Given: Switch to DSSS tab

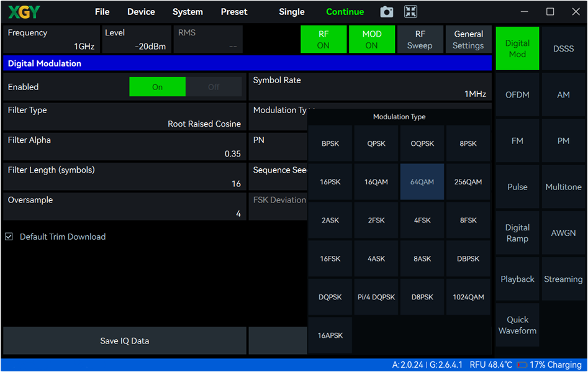Looking at the screenshot, I should coord(564,48).
